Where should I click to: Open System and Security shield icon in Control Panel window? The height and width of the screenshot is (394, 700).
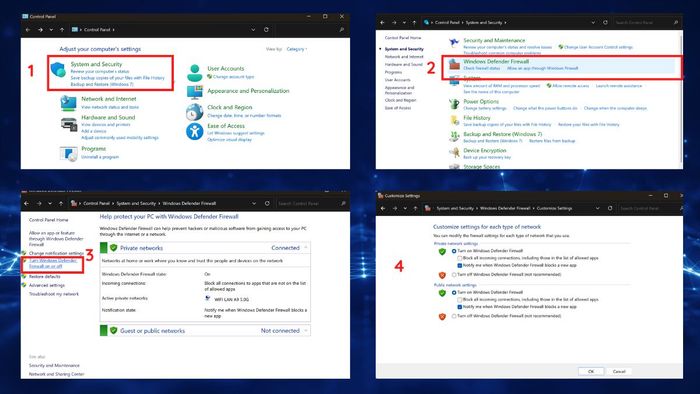click(x=58, y=71)
